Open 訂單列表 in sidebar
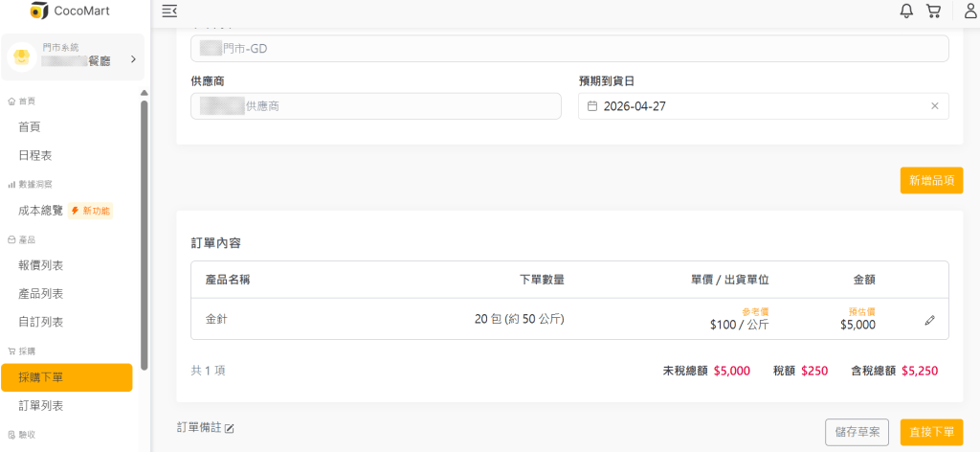The image size is (980, 452). 41,406
